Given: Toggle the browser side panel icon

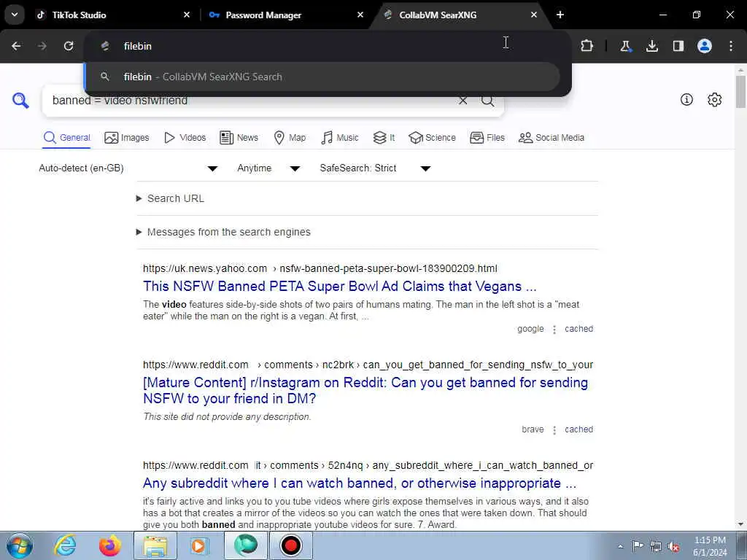Looking at the screenshot, I should coord(678,46).
